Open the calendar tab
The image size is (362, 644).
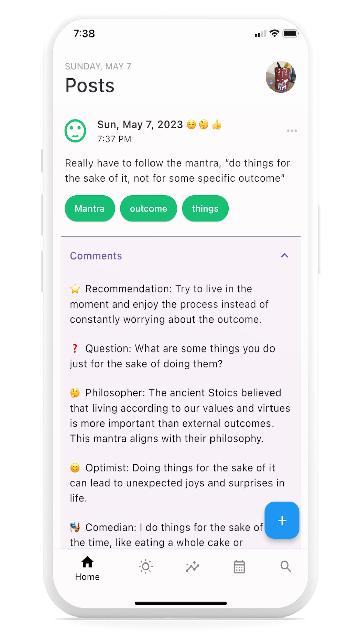pyautogui.click(x=239, y=567)
